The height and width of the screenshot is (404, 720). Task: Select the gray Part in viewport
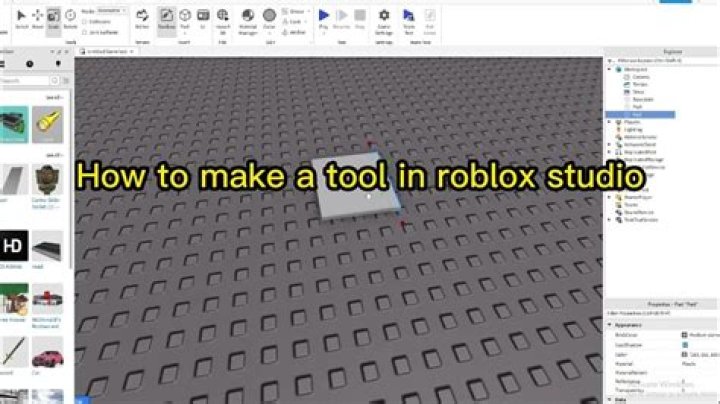point(356,184)
